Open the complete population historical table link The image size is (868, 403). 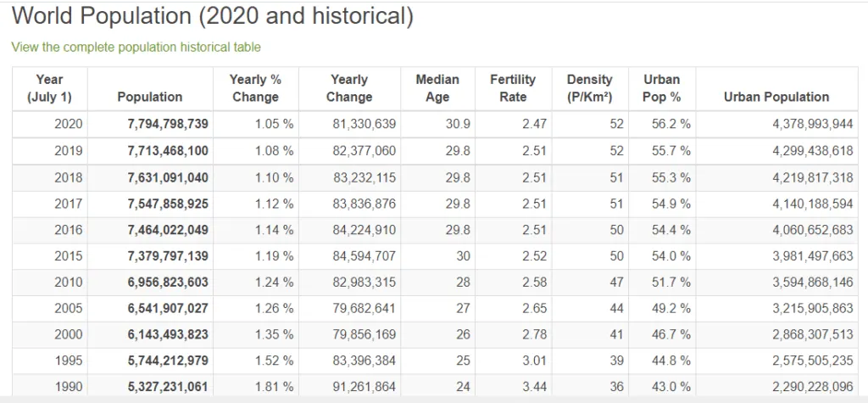pyautogui.click(x=136, y=48)
